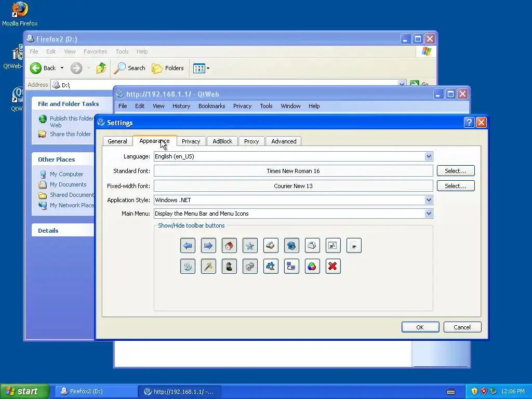This screenshot has width=532, height=399.
Task: Open the Proxy tab
Action: coord(251,141)
